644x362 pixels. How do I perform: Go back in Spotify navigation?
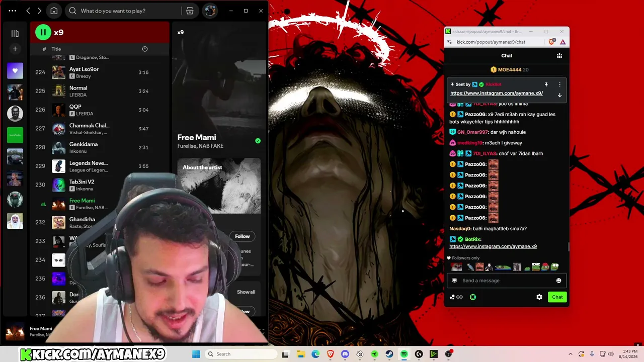click(x=28, y=11)
